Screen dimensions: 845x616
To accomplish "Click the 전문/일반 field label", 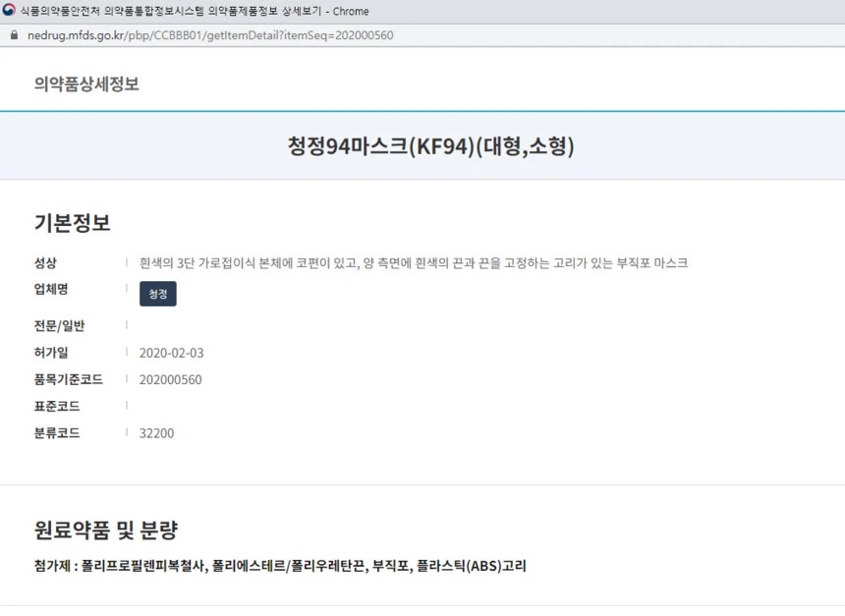I will [60, 326].
